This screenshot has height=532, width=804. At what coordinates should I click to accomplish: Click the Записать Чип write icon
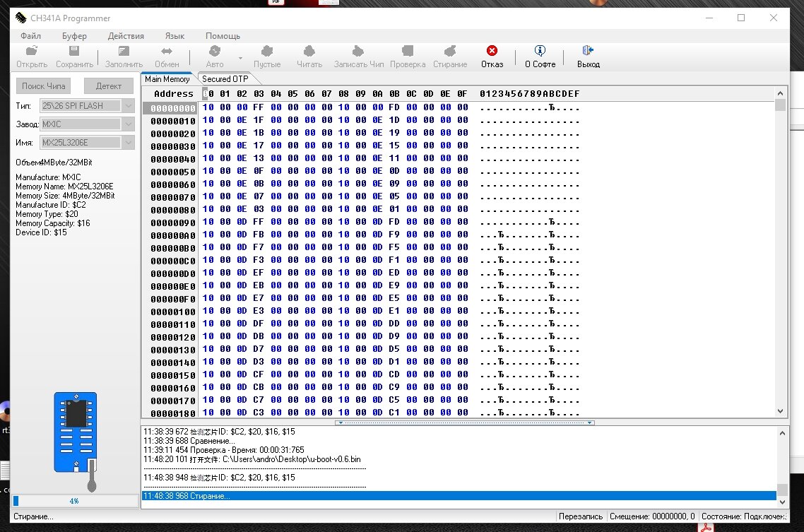click(x=359, y=51)
